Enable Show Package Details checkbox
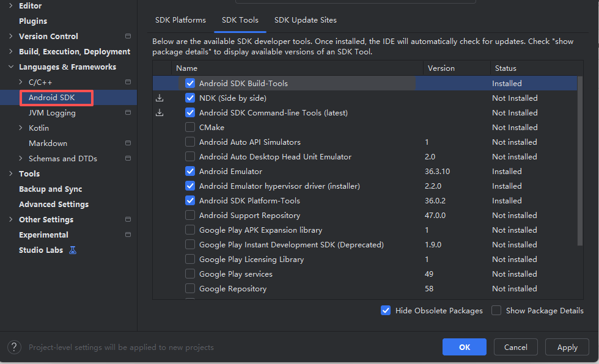 (x=496, y=311)
